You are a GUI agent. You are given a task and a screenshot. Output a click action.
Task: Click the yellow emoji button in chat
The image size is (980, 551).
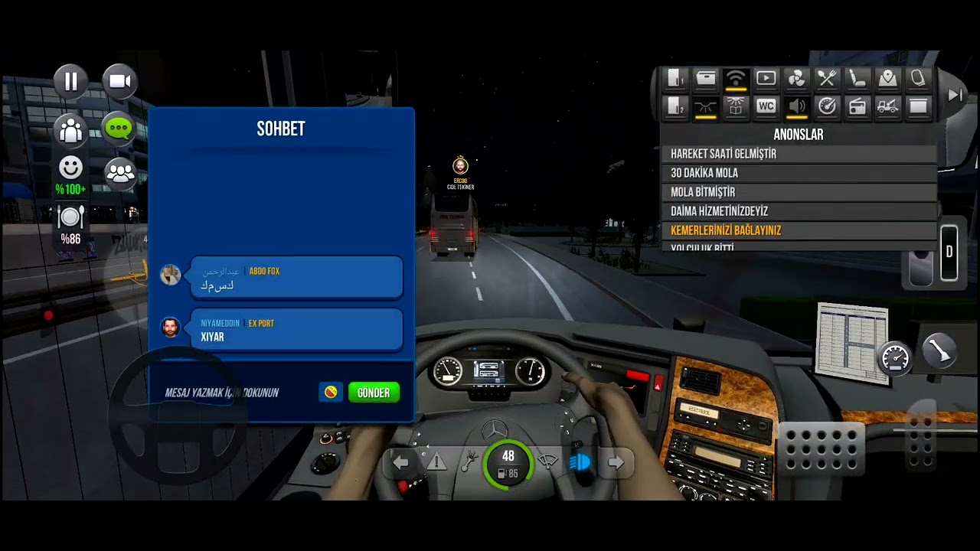331,393
